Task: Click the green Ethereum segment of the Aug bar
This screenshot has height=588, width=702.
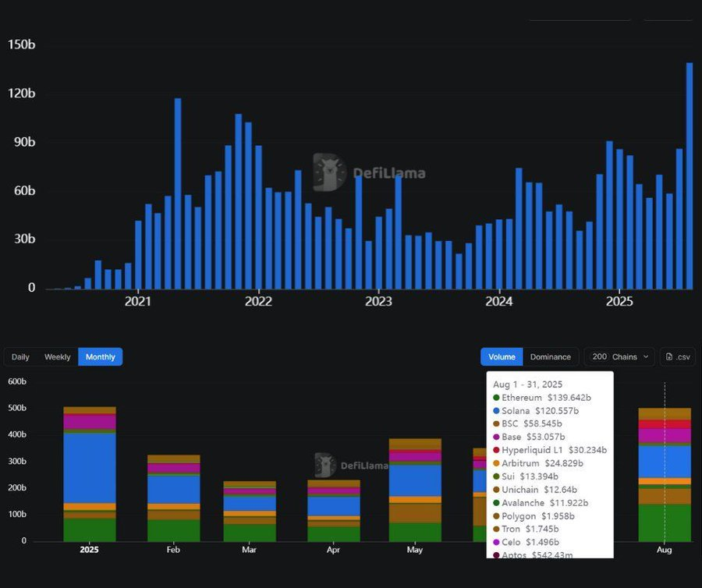Action: coord(665,522)
